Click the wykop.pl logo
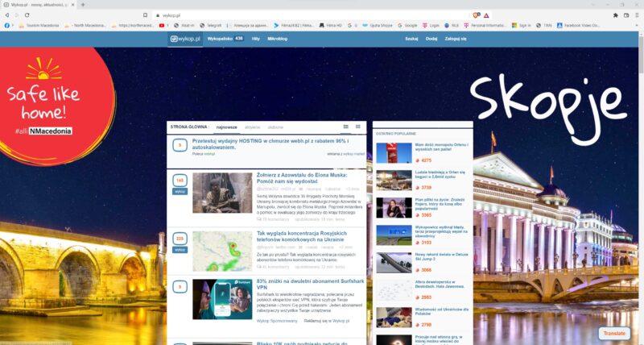 coord(184,39)
